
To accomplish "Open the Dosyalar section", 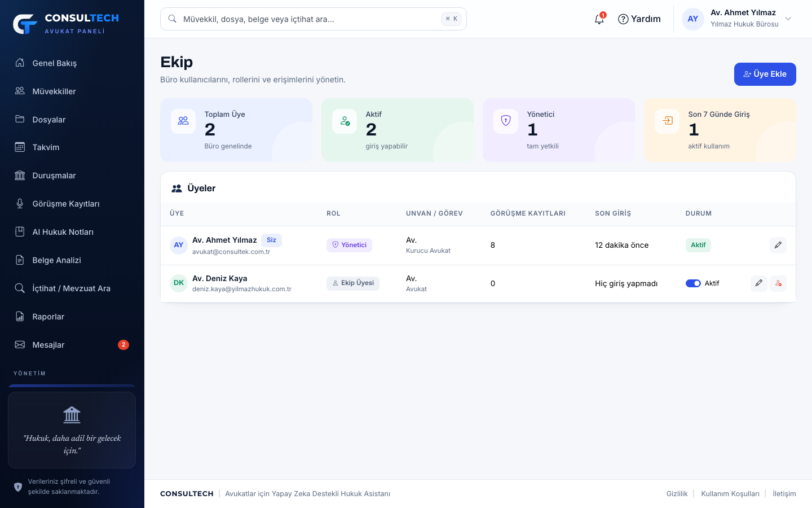I will tap(72, 120).
